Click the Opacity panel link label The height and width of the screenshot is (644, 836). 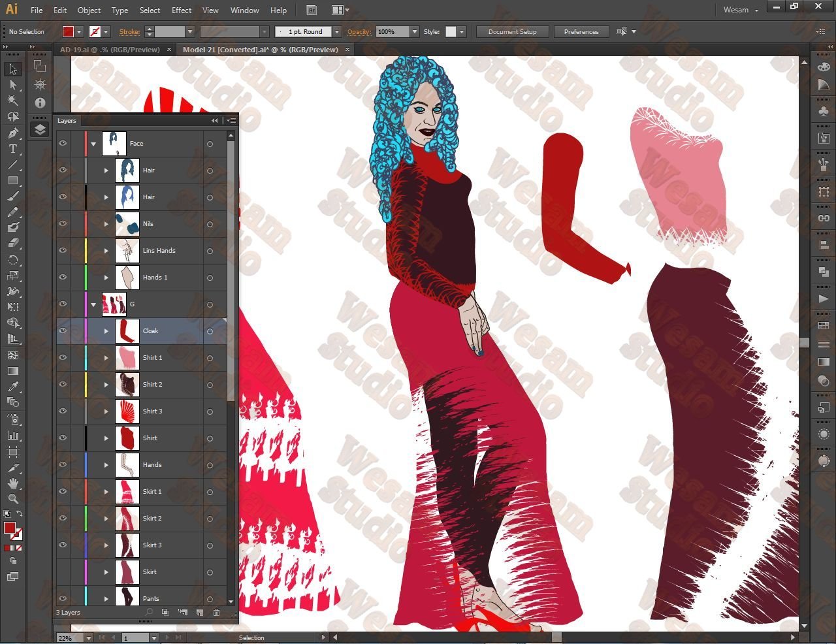[359, 31]
